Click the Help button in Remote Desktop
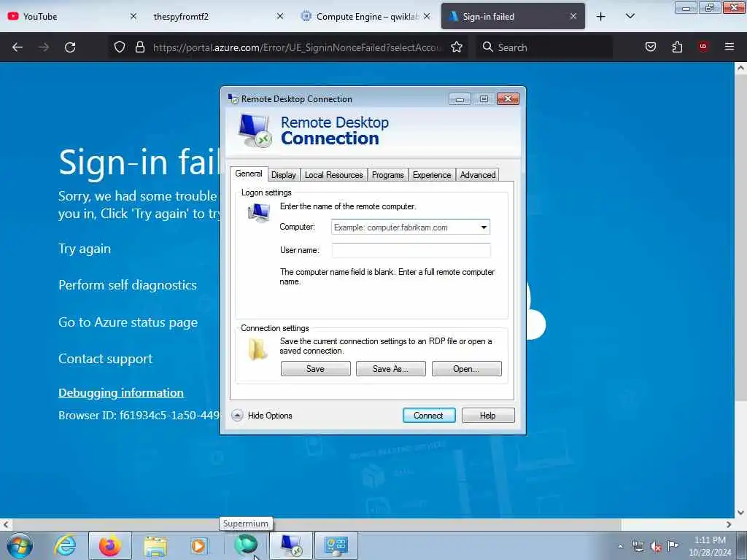Image resolution: width=747 pixels, height=560 pixels. 488,415
